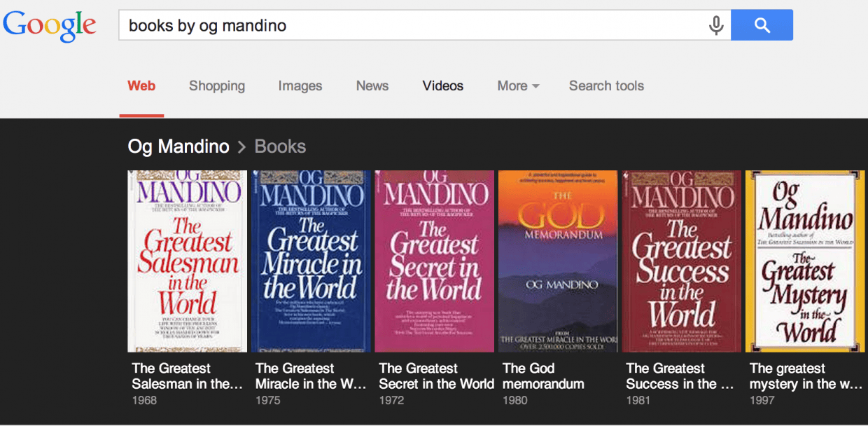Click the year 1975 under Miracle
The width and height of the screenshot is (868, 426).
268,401
